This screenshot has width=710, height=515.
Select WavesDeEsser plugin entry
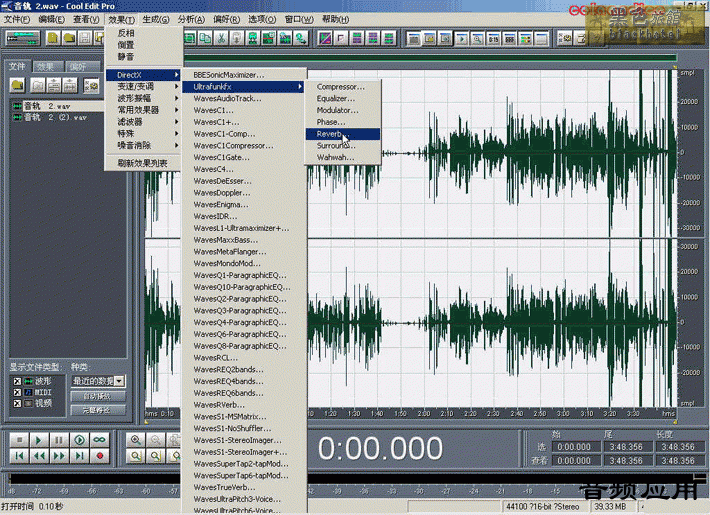244,181
